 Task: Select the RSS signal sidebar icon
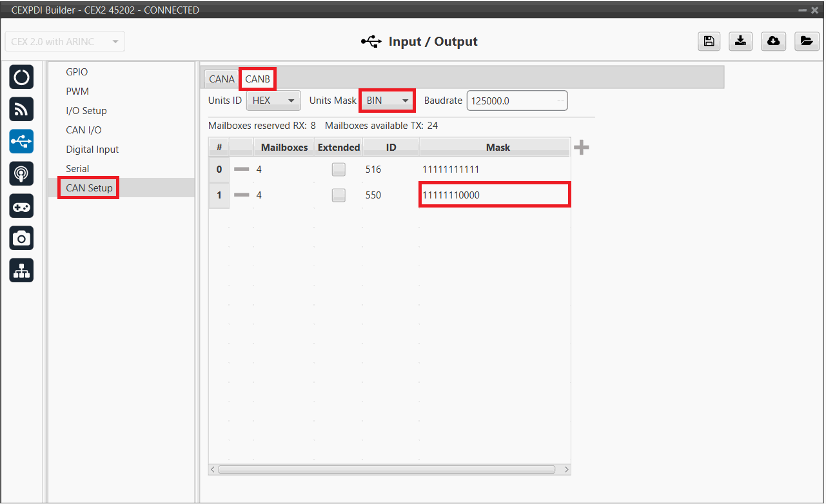(x=21, y=110)
